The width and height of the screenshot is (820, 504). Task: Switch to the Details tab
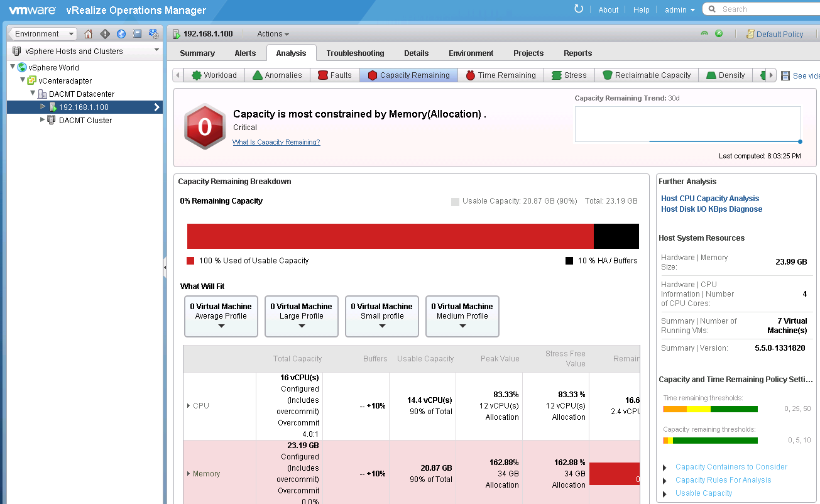click(x=416, y=53)
